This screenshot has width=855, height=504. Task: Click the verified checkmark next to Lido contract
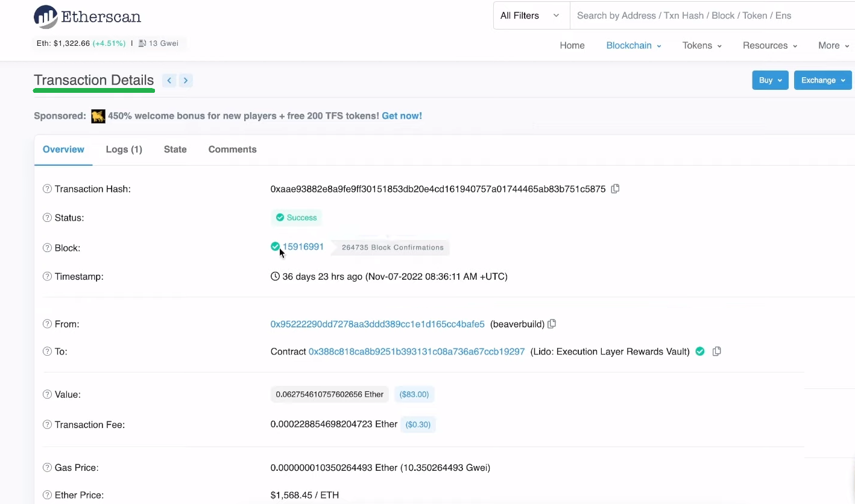(x=699, y=351)
